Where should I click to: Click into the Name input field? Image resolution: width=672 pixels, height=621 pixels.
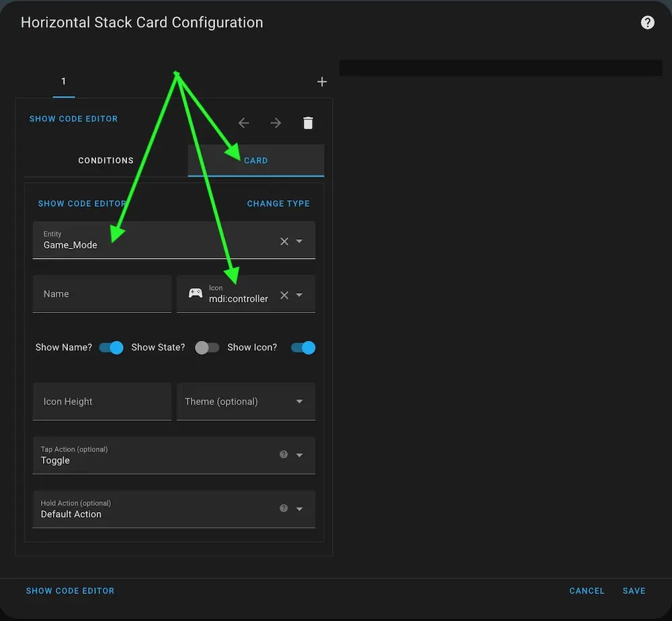[102, 294]
